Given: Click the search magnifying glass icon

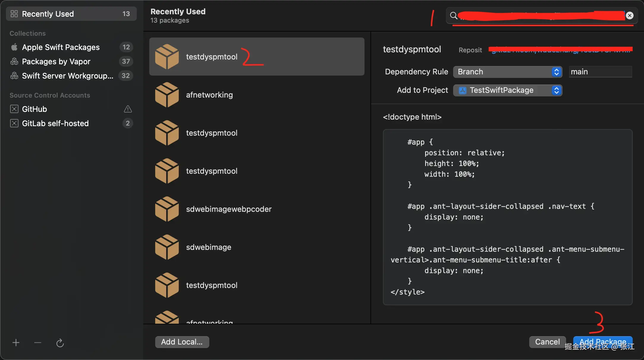Looking at the screenshot, I should click(x=453, y=15).
